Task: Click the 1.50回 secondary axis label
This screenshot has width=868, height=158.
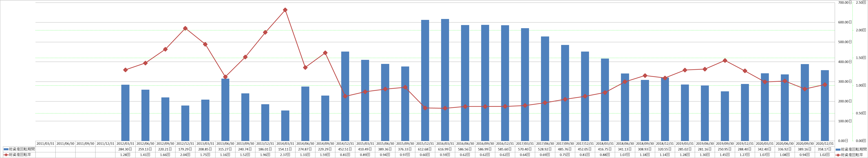Action: pyautogui.click(x=861, y=58)
